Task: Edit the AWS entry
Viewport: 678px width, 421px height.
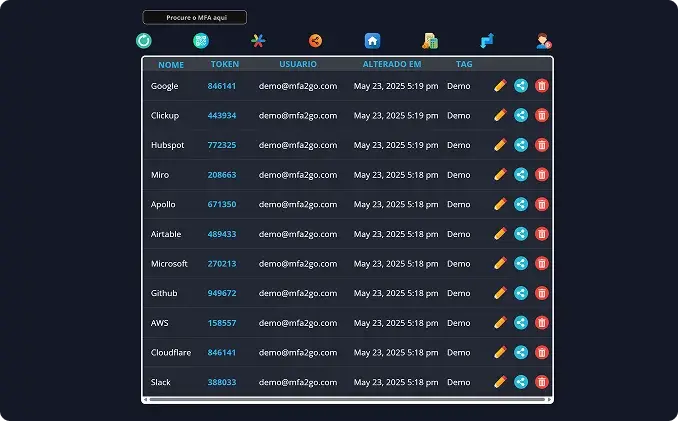Action: (x=500, y=322)
